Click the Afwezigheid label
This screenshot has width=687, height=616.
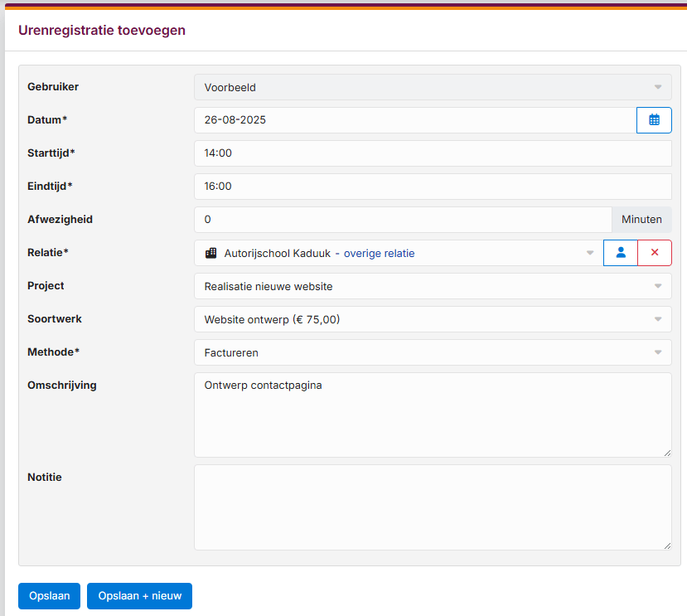point(60,219)
